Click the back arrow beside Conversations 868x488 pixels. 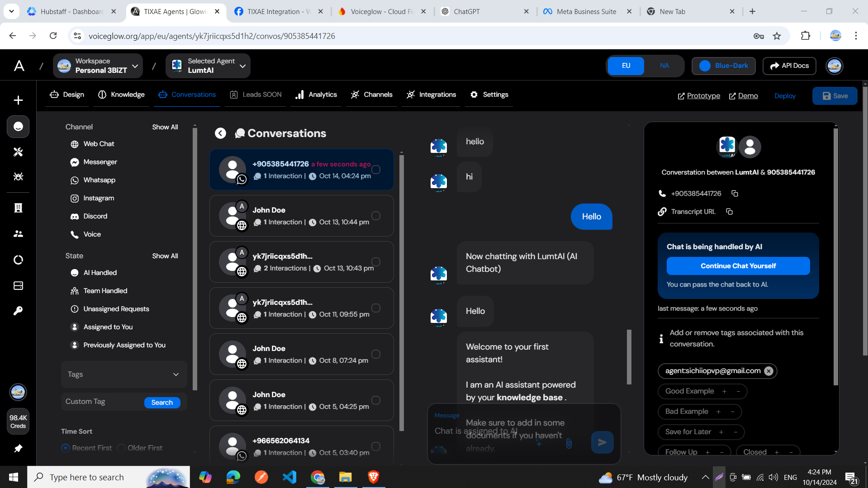click(220, 133)
